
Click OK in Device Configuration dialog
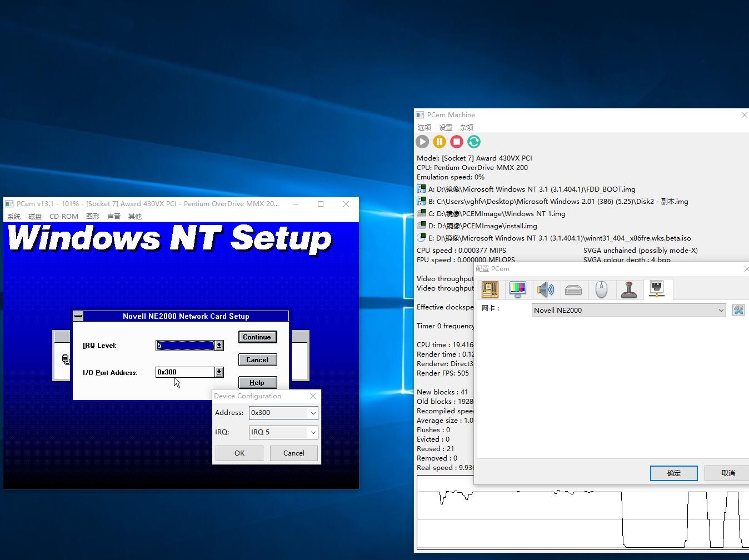click(239, 453)
